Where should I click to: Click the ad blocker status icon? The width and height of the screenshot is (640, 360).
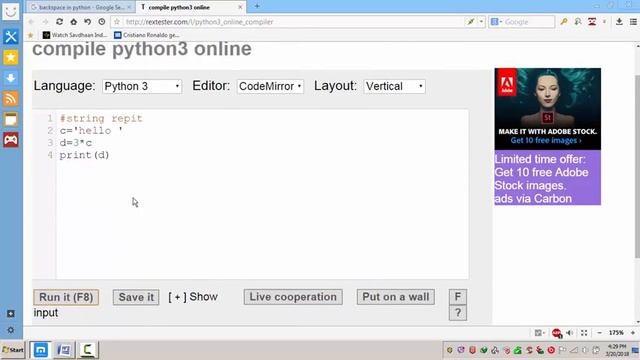557,333
